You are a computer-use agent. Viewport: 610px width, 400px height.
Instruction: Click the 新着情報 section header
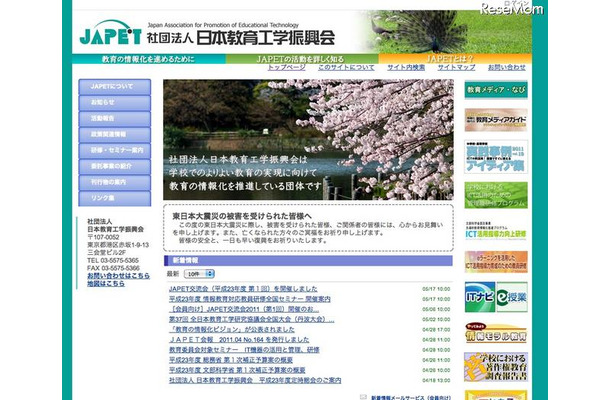(308, 260)
